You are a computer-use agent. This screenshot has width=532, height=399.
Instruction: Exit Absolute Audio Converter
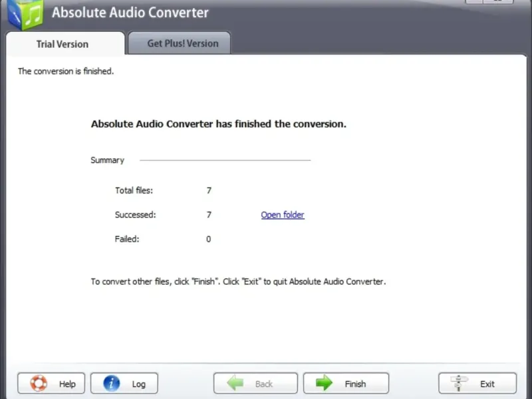477,384
